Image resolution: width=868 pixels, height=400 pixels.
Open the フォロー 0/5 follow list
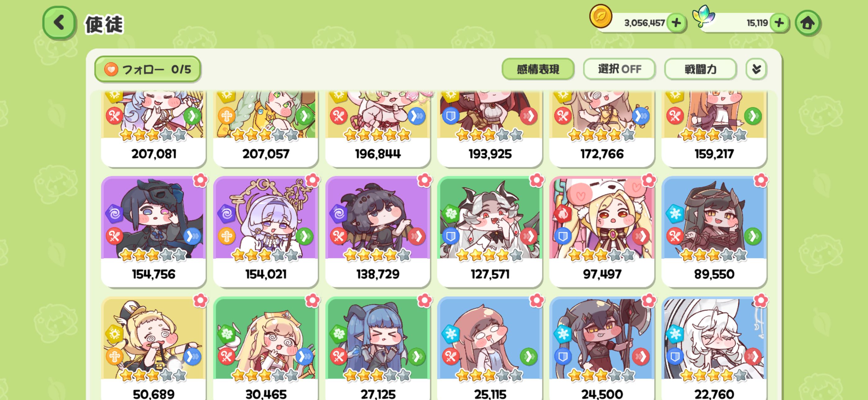coord(147,69)
